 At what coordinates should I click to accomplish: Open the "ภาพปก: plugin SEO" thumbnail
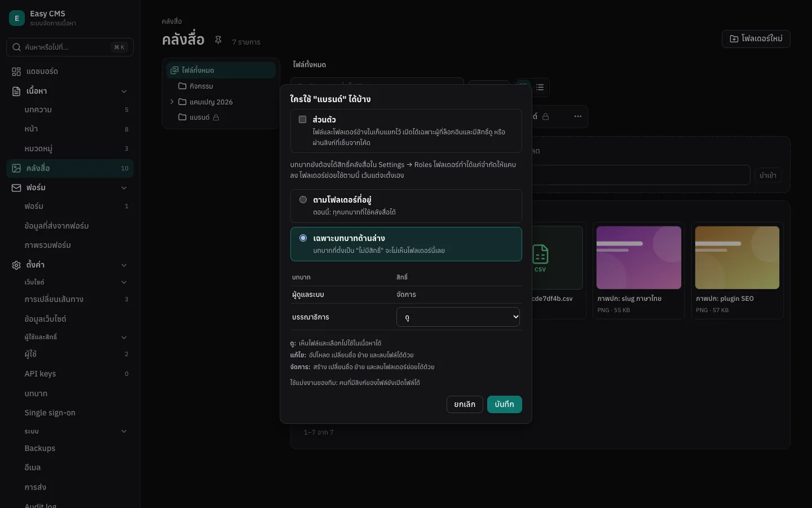click(x=738, y=258)
